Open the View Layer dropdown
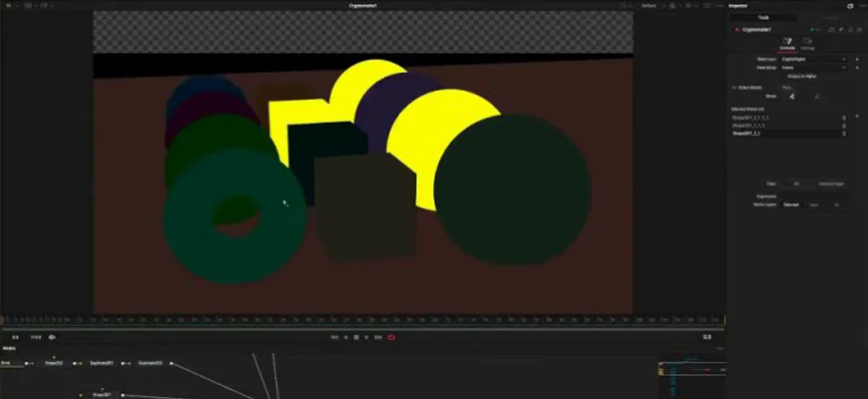Viewport: 868px width, 399px height. [813, 59]
